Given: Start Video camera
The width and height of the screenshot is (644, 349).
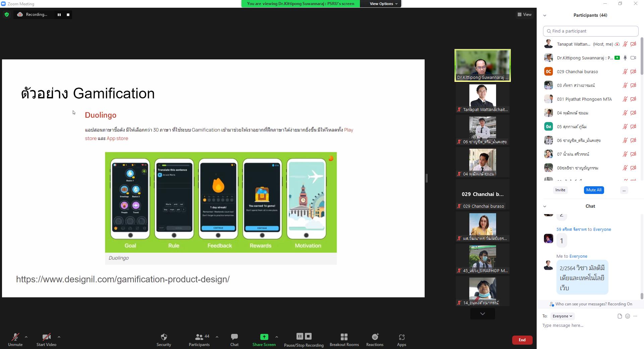Looking at the screenshot, I should (46, 340).
